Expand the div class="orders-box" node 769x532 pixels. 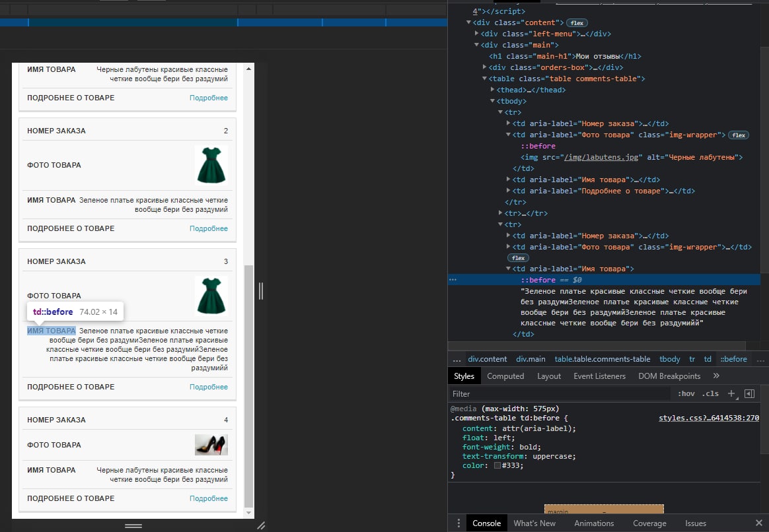tap(484, 67)
